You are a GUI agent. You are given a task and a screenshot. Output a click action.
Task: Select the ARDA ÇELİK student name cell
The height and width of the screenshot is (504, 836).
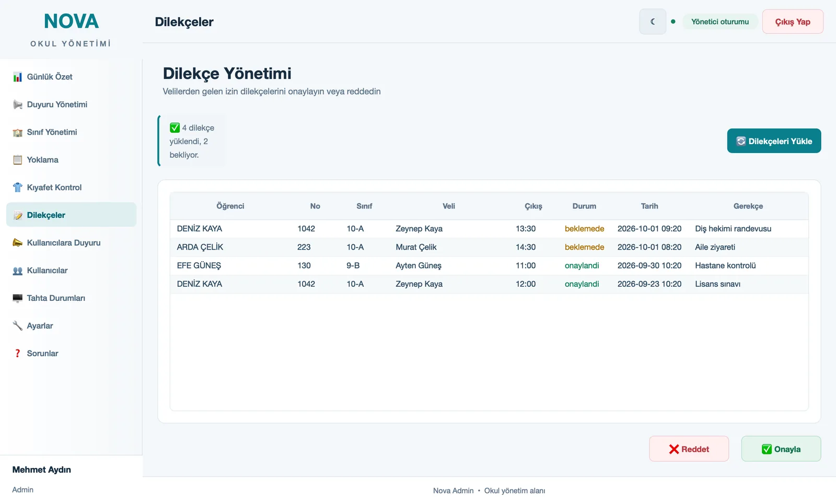pos(200,247)
